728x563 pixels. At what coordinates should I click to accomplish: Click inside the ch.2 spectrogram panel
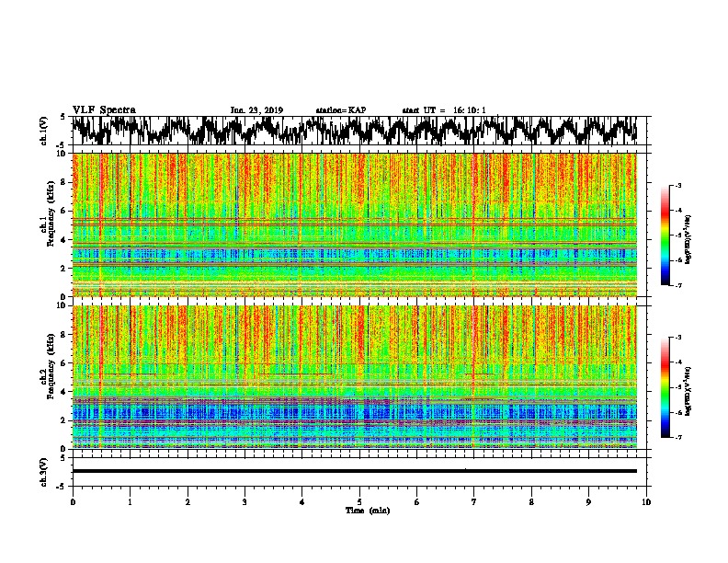[354, 377]
